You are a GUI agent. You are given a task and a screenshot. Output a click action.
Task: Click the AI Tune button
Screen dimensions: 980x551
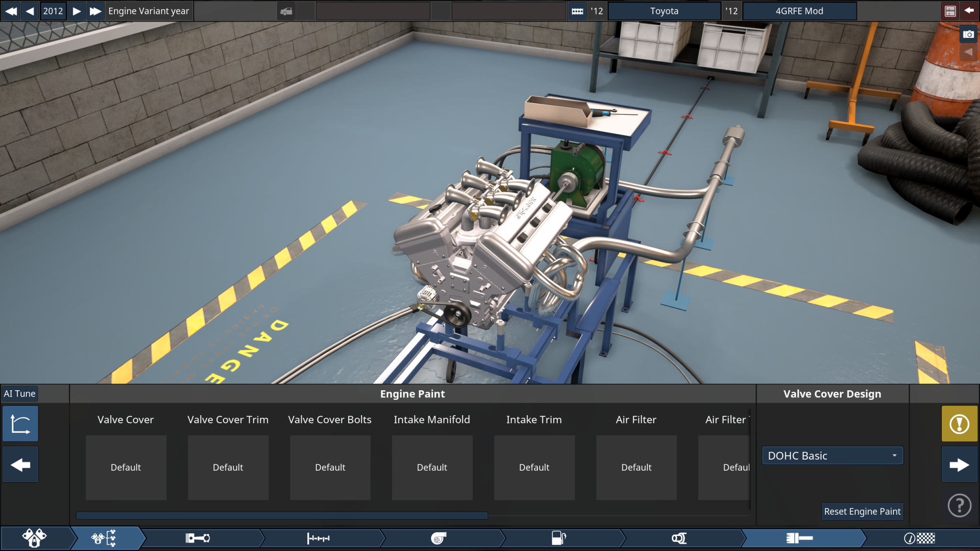pos(20,394)
